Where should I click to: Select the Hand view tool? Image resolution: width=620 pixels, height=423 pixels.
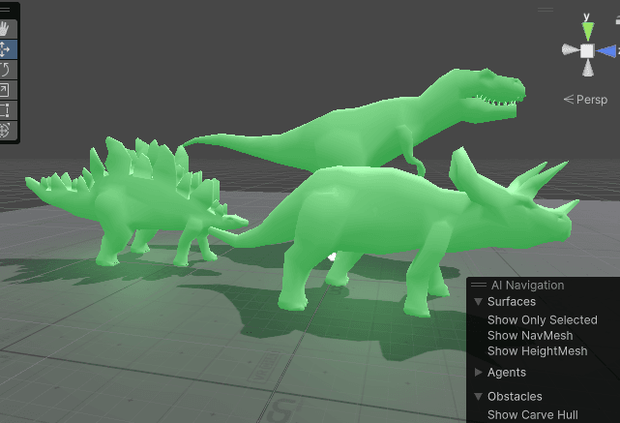pyautogui.click(x=6, y=29)
